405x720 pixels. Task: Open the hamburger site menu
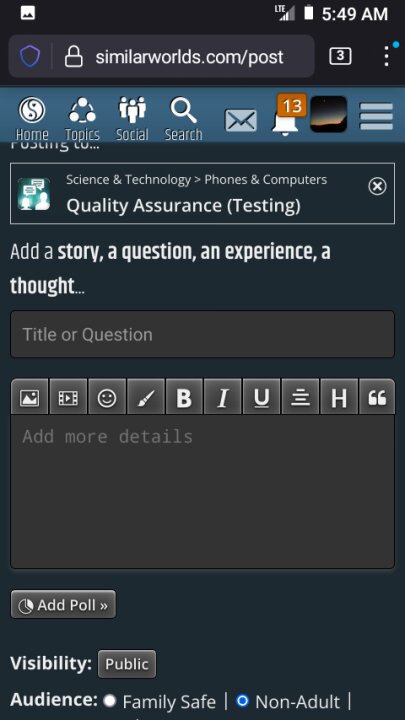(377, 117)
